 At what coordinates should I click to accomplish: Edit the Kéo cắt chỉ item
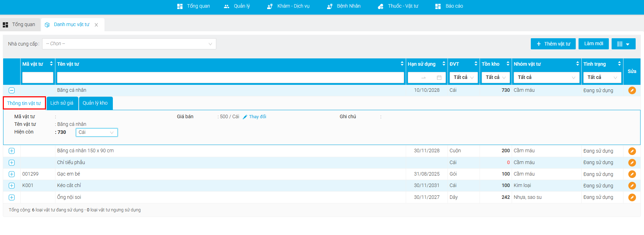632,186
